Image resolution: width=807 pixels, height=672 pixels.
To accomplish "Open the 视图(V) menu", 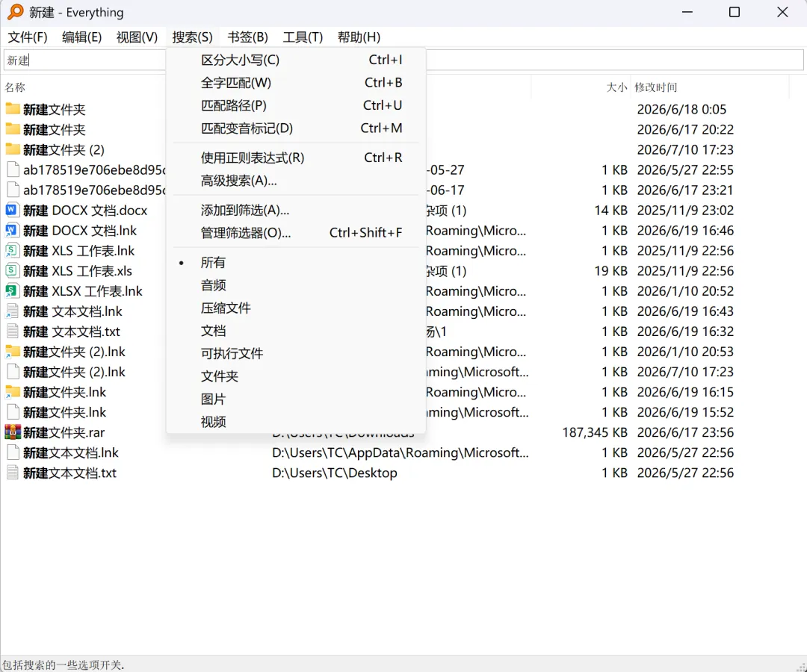I will click(x=137, y=37).
